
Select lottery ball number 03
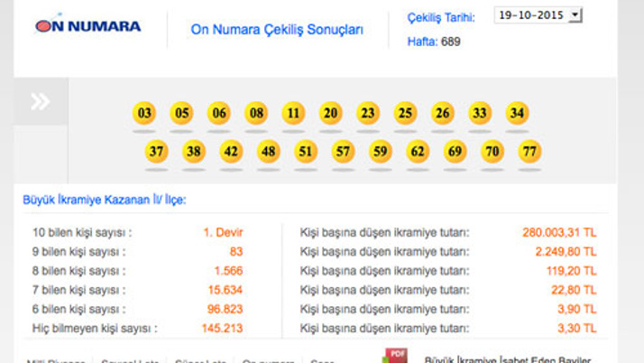point(144,113)
